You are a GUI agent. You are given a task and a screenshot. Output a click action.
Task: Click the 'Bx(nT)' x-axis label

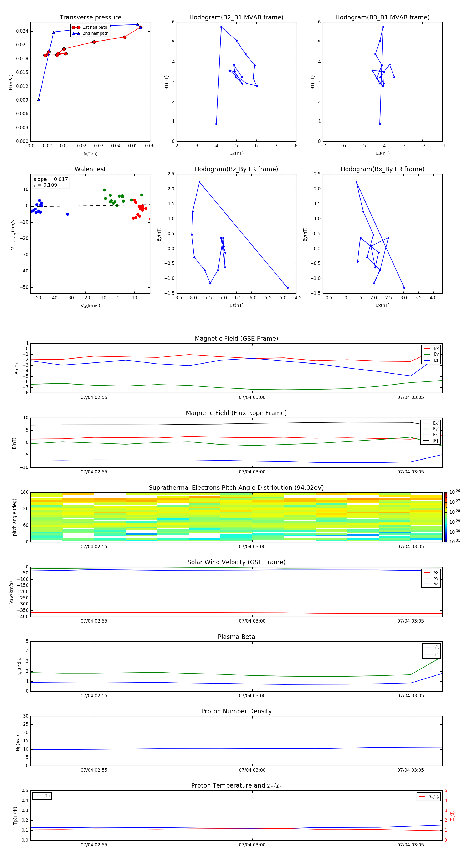pyautogui.click(x=382, y=305)
